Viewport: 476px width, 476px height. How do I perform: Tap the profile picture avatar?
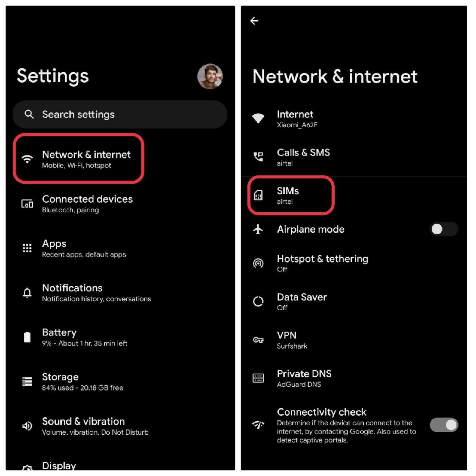(x=210, y=76)
